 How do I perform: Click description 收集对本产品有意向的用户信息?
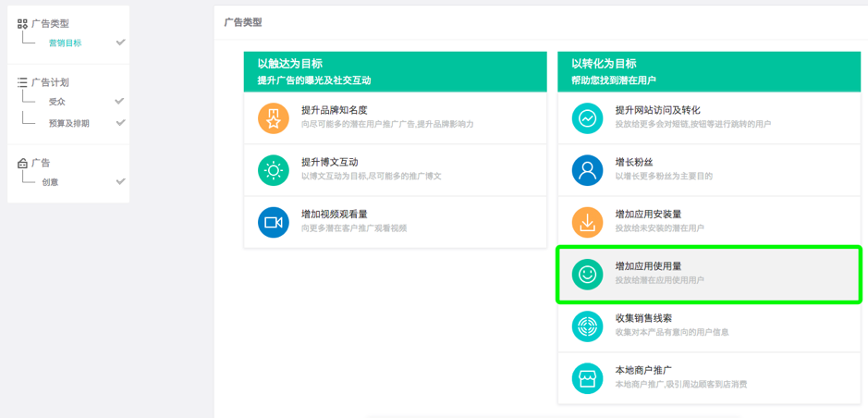[x=672, y=333]
